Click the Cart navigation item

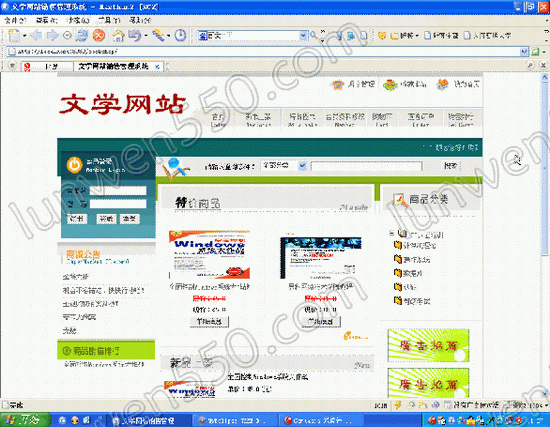[x=382, y=120]
